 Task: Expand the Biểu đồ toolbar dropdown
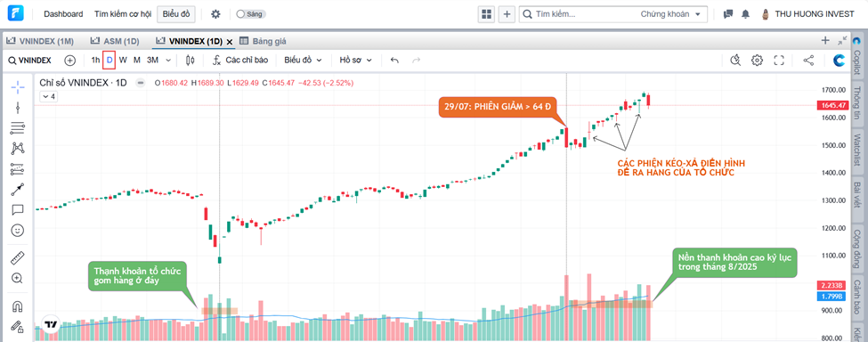(303, 60)
